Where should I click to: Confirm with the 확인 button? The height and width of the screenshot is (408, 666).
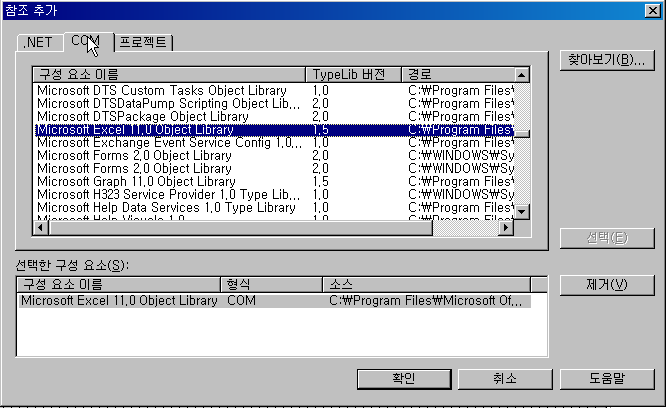[404, 378]
